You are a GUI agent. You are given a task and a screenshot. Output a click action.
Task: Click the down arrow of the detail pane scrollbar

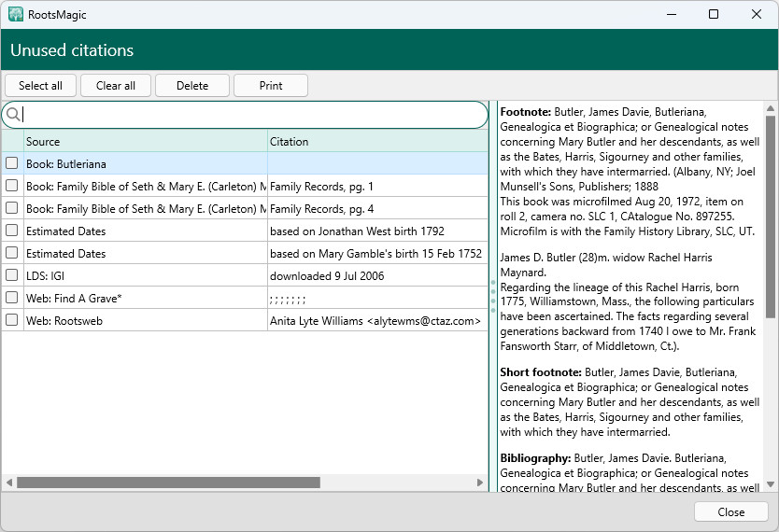click(771, 484)
